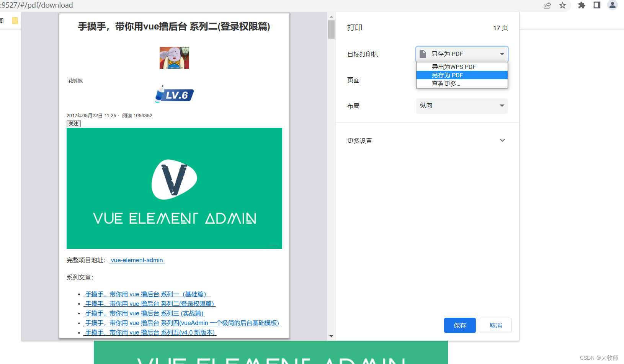Open the series two '登录权限篇' link
The width and height of the screenshot is (624, 364).
point(149,304)
